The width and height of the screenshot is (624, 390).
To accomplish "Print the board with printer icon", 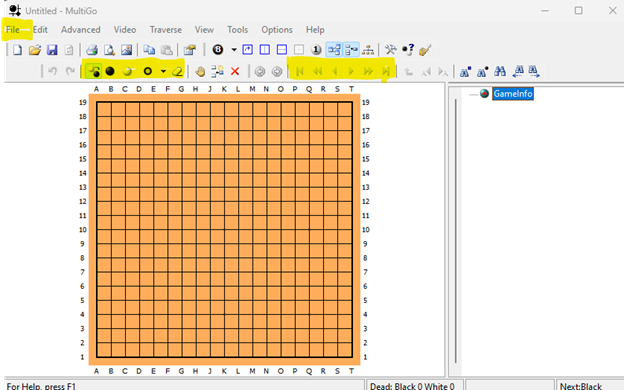I will tap(92, 50).
